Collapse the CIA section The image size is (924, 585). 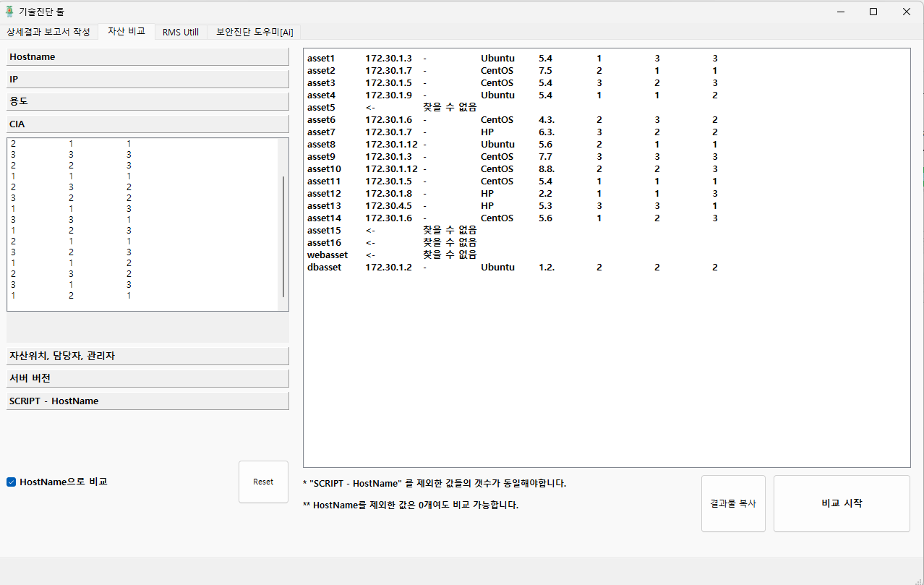click(x=147, y=124)
